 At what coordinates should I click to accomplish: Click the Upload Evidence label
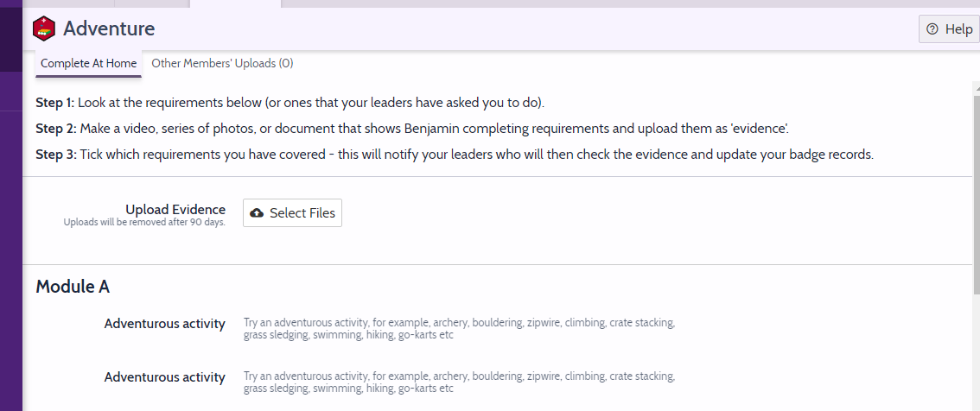pos(175,210)
